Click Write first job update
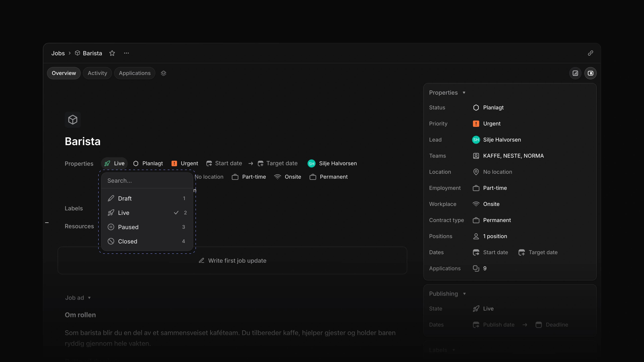 tap(232, 261)
